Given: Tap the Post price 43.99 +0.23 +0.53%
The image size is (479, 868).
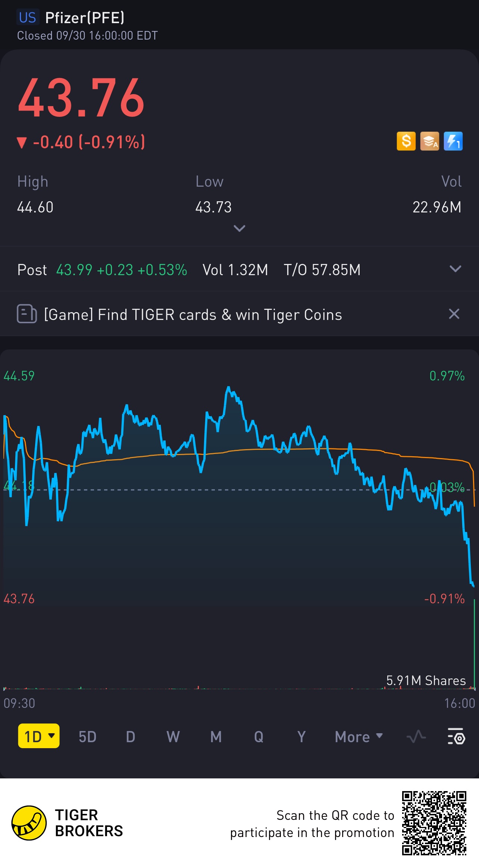Looking at the screenshot, I should point(122,270).
